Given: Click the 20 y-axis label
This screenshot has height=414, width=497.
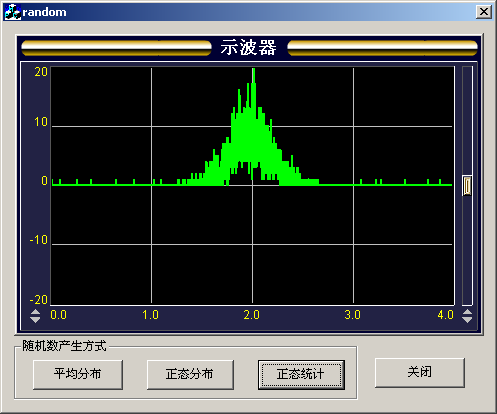Looking at the screenshot, I should (x=41, y=72).
